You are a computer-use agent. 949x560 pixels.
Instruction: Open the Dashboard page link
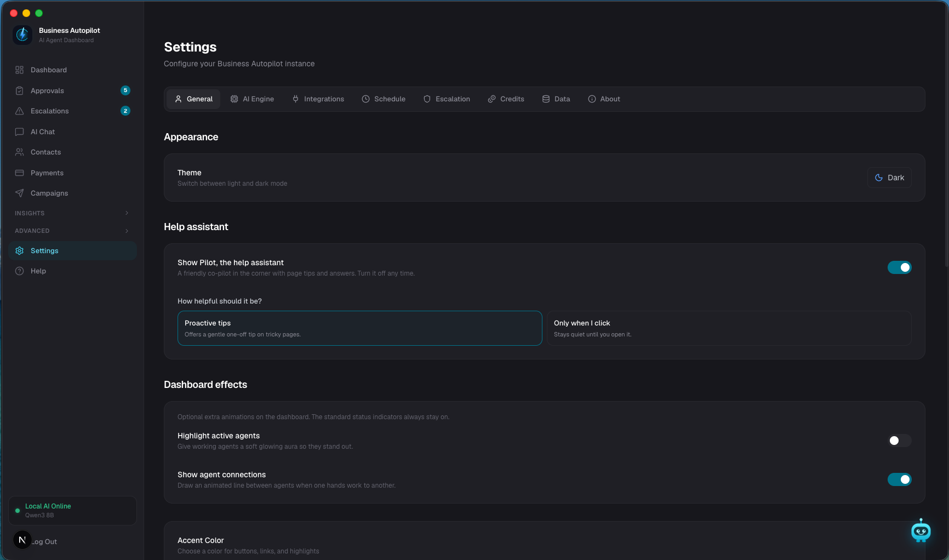(x=72, y=70)
